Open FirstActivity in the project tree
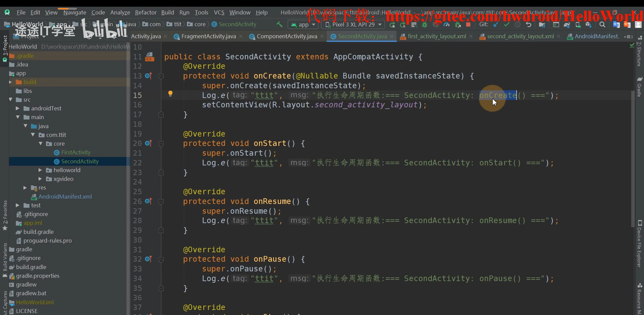This screenshot has height=315, width=644. pos(75,152)
